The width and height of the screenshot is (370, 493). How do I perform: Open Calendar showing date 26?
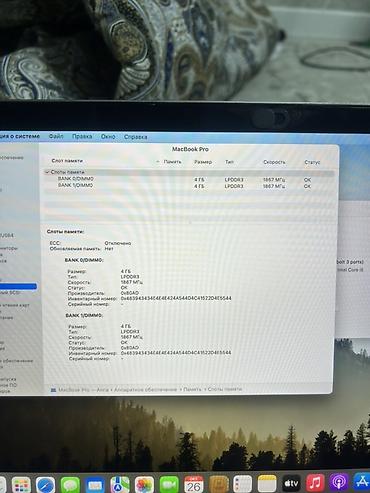(x=194, y=485)
